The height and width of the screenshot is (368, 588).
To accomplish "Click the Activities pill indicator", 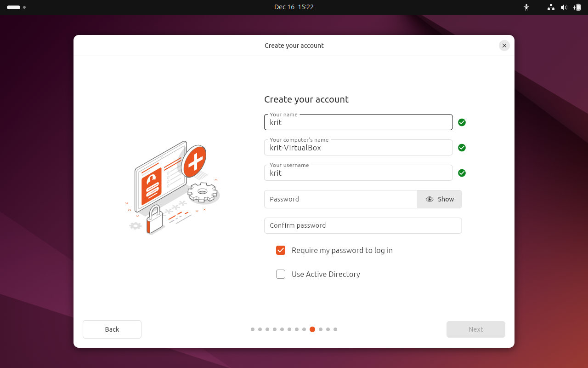I will 14,7.
